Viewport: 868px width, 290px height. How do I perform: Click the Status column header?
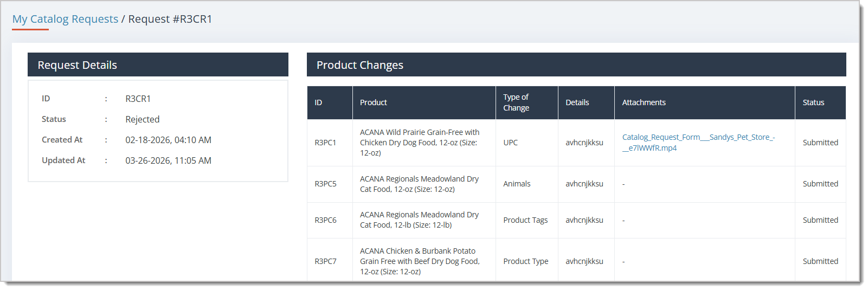[820, 102]
